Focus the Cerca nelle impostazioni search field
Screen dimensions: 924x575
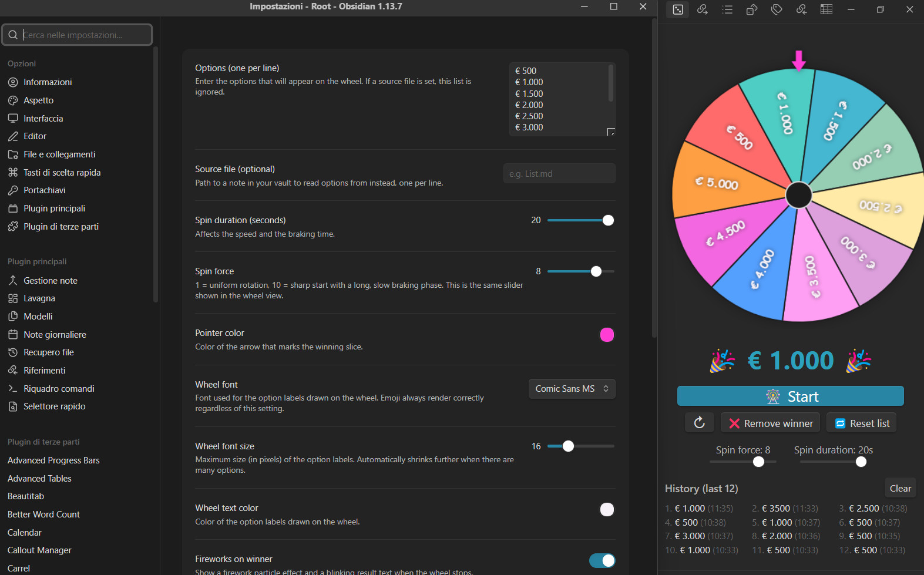[x=77, y=35]
